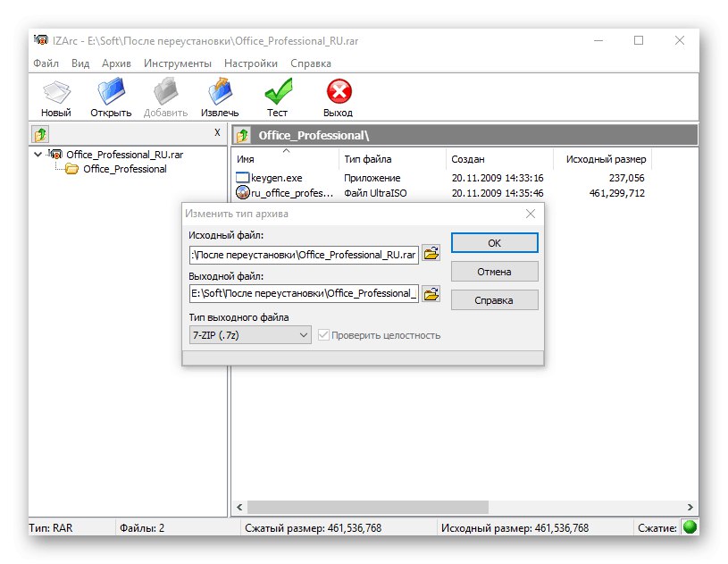Click Исходный размер status bar entry
The height and width of the screenshot is (564, 728).
pos(515,528)
